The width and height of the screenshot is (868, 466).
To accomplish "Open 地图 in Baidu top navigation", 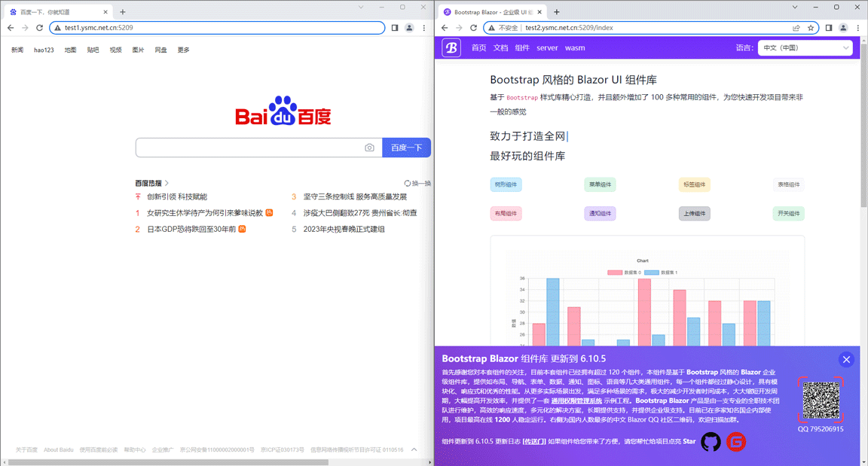I will click(x=70, y=50).
